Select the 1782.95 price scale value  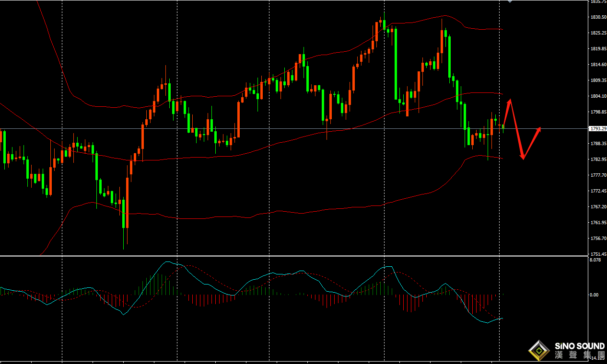(598, 159)
